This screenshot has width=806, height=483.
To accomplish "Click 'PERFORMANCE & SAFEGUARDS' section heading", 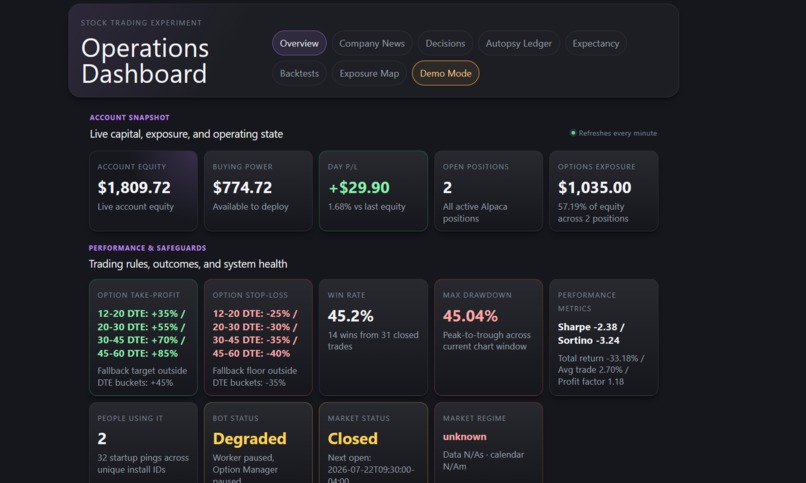I will click(x=148, y=248).
